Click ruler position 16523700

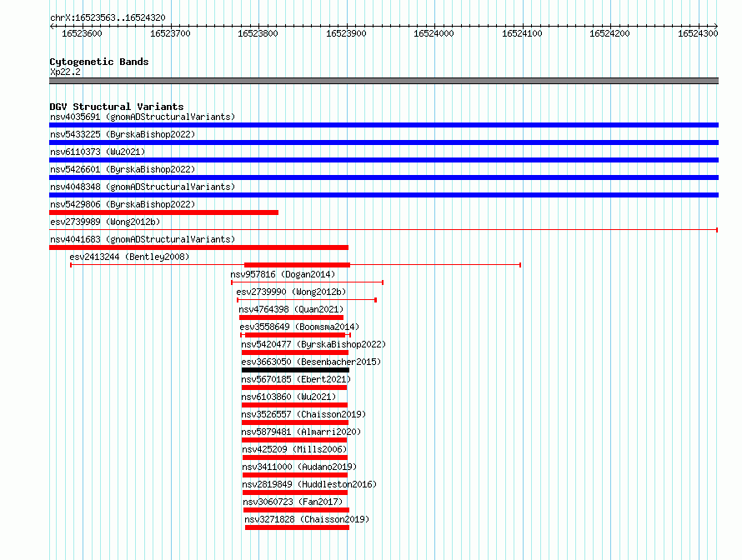pyautogui.click(x=170, y=33)
